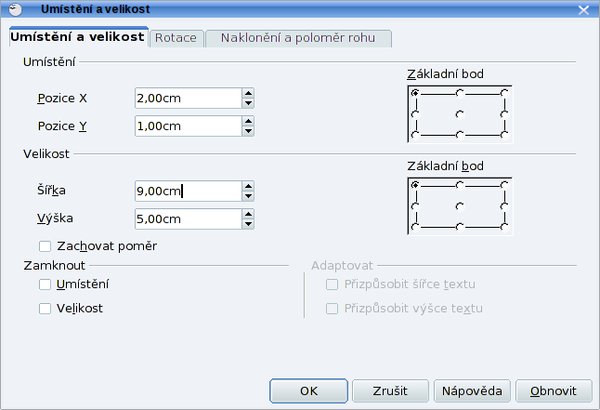Open Naklonění a poloměr rohu tab
The width and height of the screenshot is (600, 410).
click(x=298, y=38)
